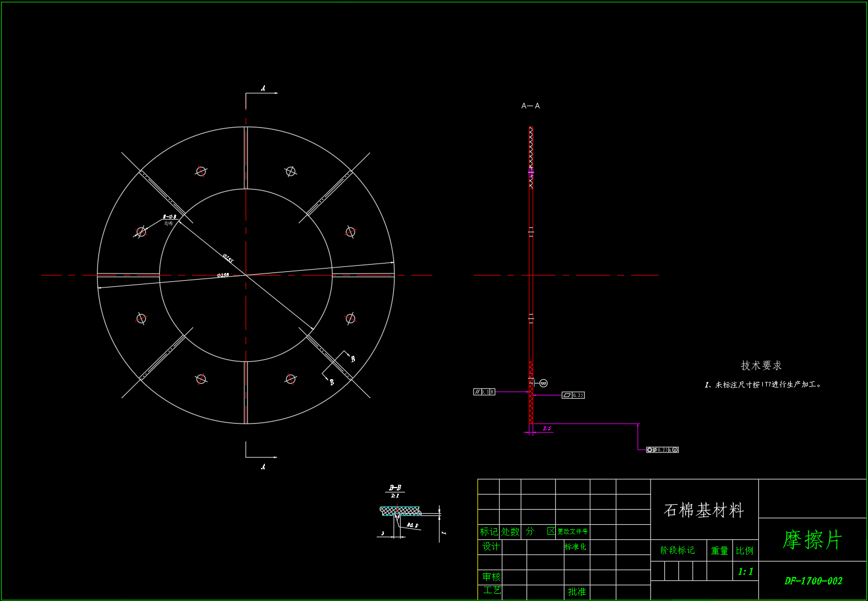Click the parallelism tolerance frame 0.1 B
Viewport: 868px width, 601px height.
[x=484, y=392]
